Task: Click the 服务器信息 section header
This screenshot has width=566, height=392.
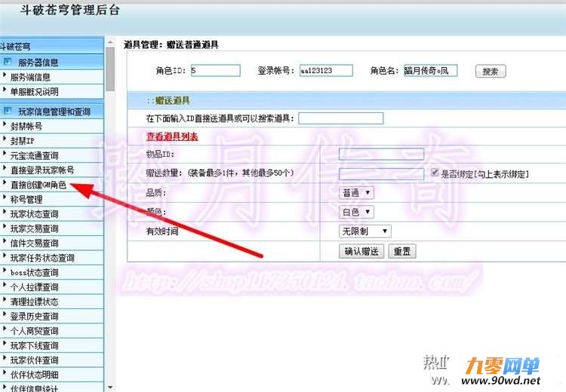Action: [x=51, y=62]
